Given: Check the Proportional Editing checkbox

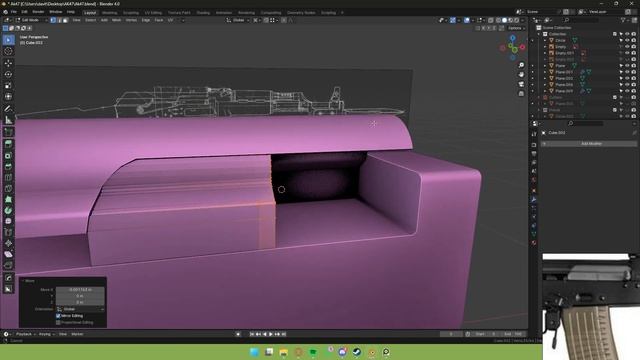Looking at the screenshot, I should click(x=58, y=322).
